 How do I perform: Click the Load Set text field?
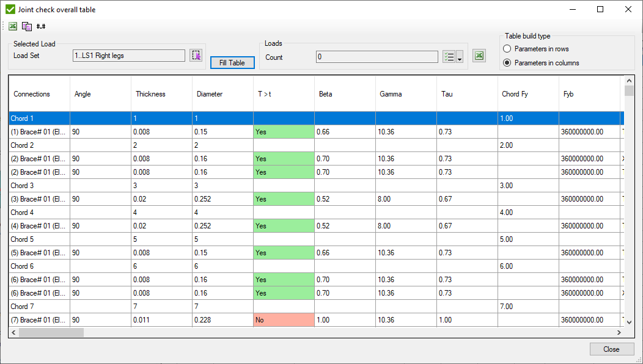pyautogui.click(x=128, y=56)
